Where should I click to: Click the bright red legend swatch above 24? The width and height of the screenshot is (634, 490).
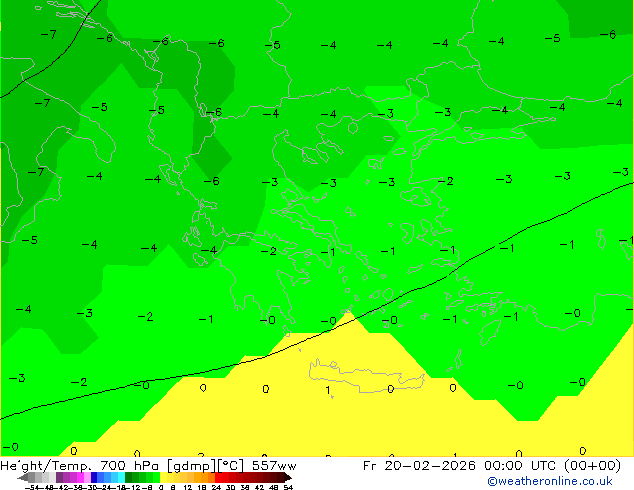point(218,478)
